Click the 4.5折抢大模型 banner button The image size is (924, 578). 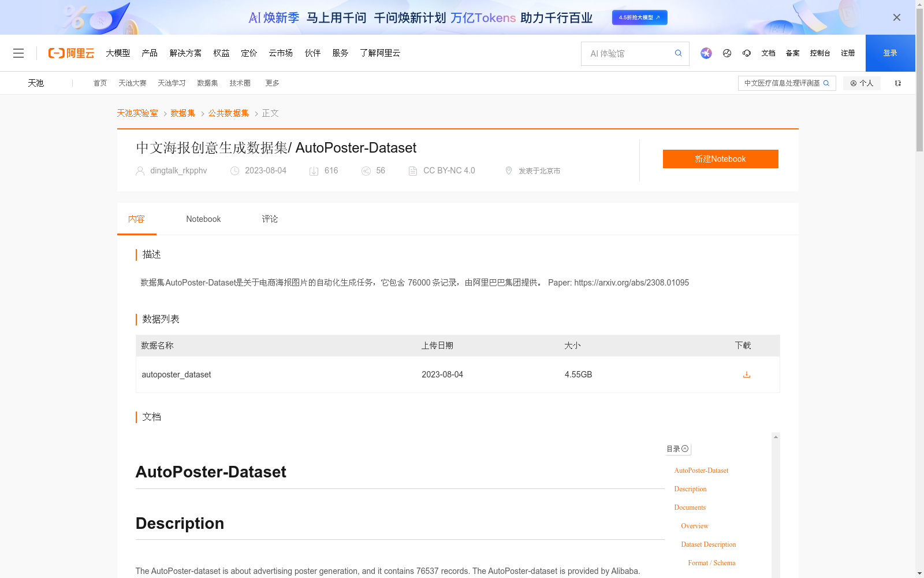point(640,17)
